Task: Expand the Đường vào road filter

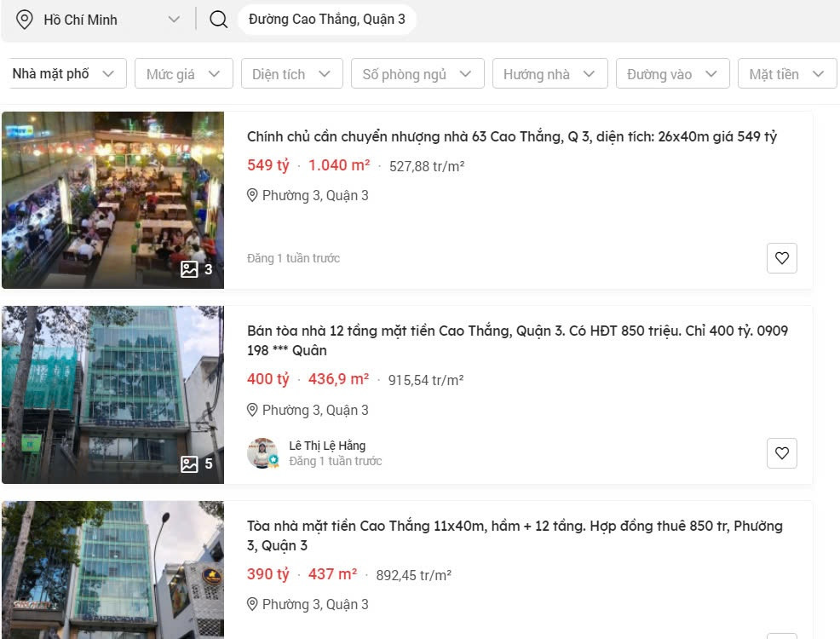Action: [673, 73]
